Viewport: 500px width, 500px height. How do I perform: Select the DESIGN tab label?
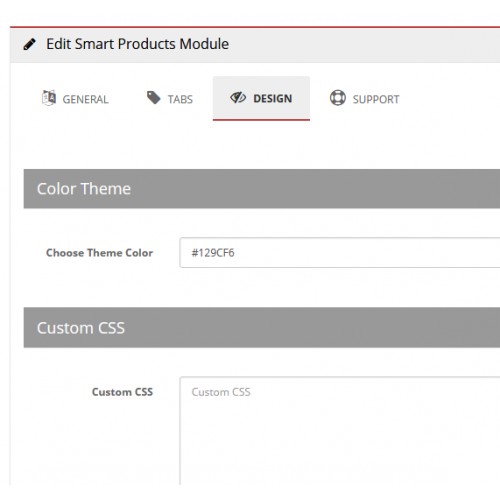click(x=273, y=99)
